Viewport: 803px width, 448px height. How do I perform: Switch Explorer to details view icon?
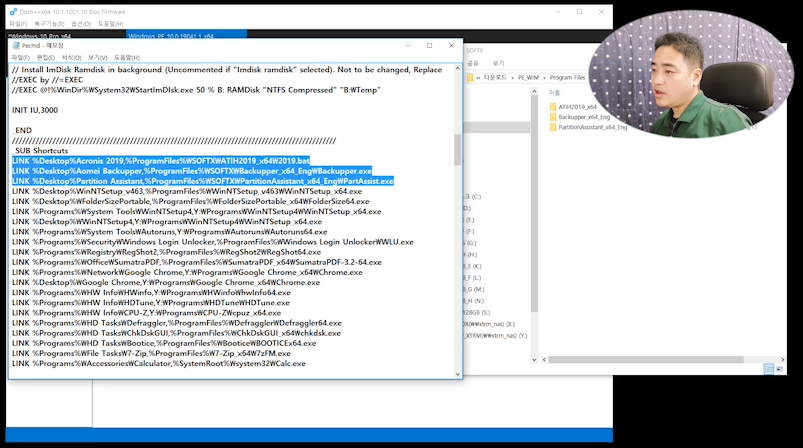pos(769,369)
